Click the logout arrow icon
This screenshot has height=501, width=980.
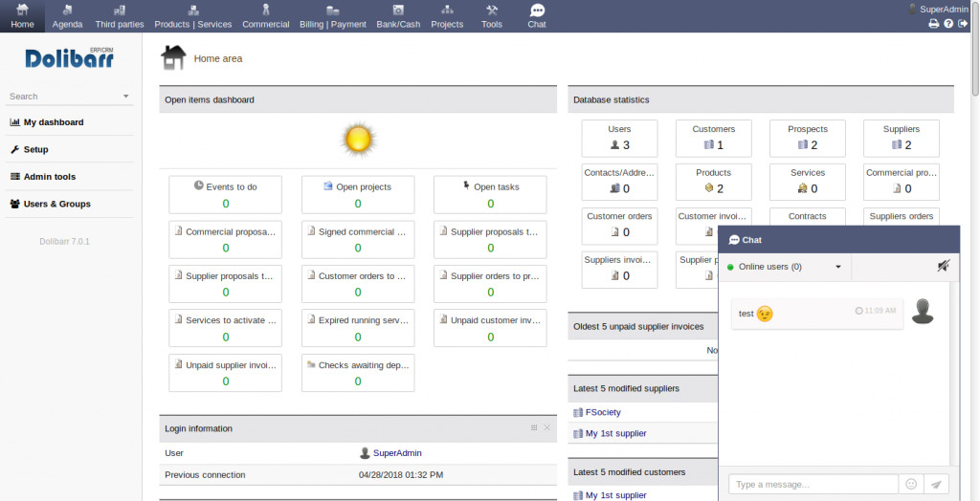point(963,24)
